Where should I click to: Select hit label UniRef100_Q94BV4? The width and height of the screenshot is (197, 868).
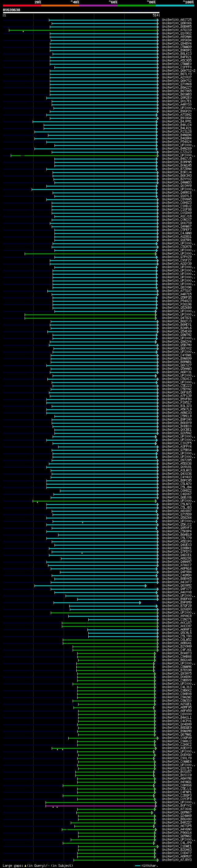tap(176, 43)
